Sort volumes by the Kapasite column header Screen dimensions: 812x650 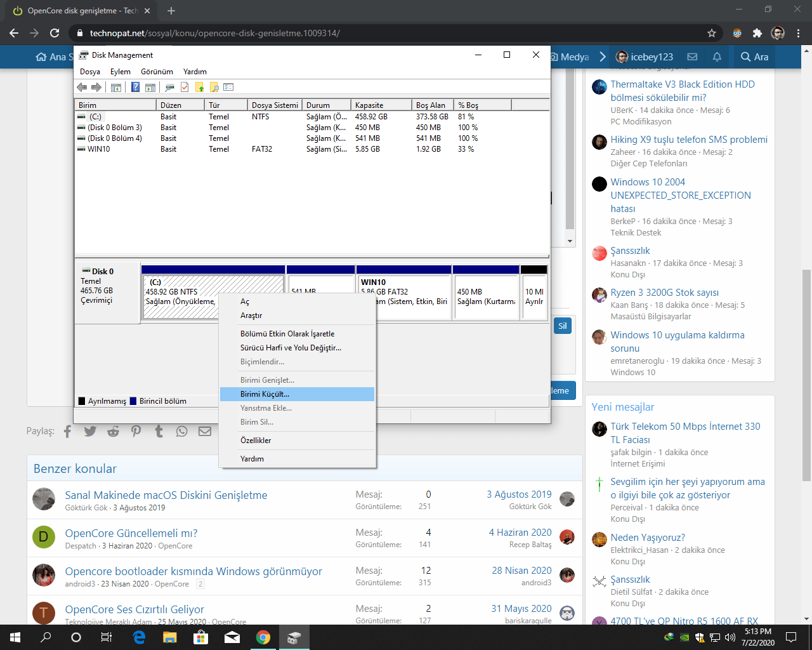coord(381,105)
